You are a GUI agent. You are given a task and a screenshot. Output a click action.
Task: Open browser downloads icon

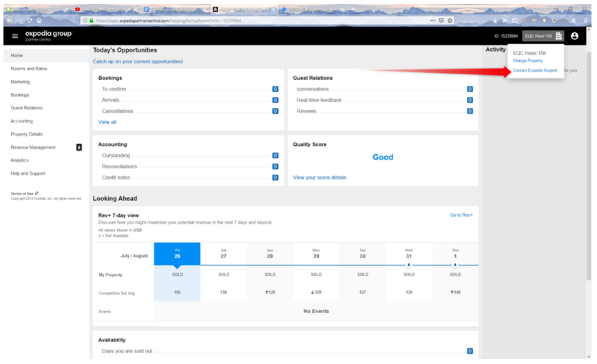coord(495,21)
